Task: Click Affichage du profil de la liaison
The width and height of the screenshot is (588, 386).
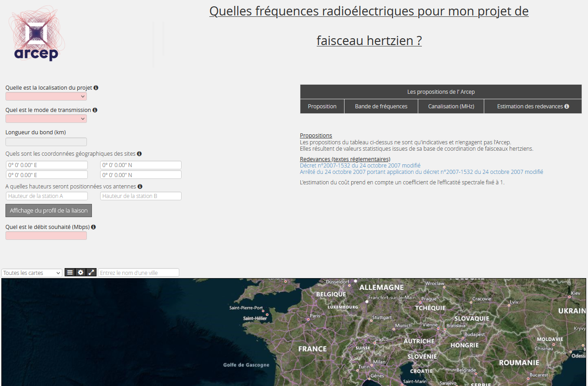Action: coord(49,211)
